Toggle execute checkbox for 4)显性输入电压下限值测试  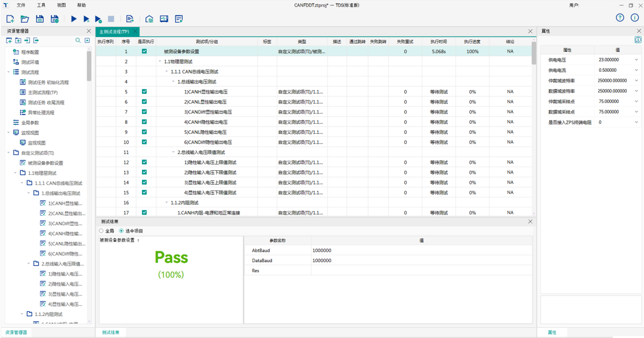[144, 192]
